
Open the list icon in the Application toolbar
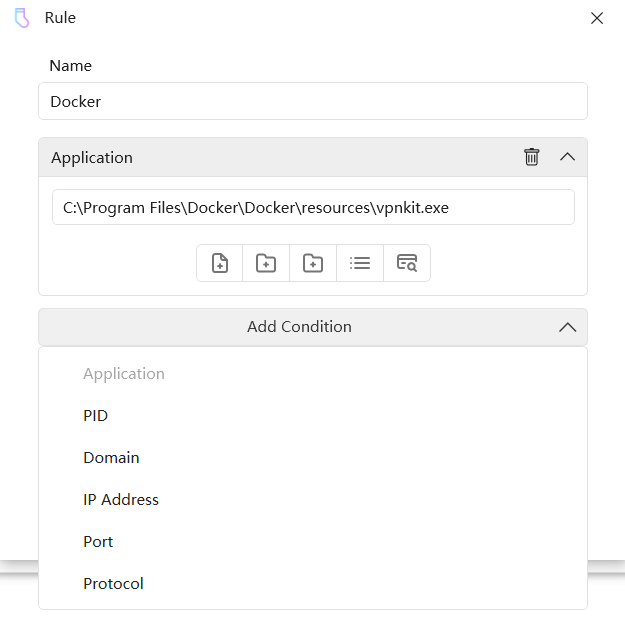[x=360, y=263]
